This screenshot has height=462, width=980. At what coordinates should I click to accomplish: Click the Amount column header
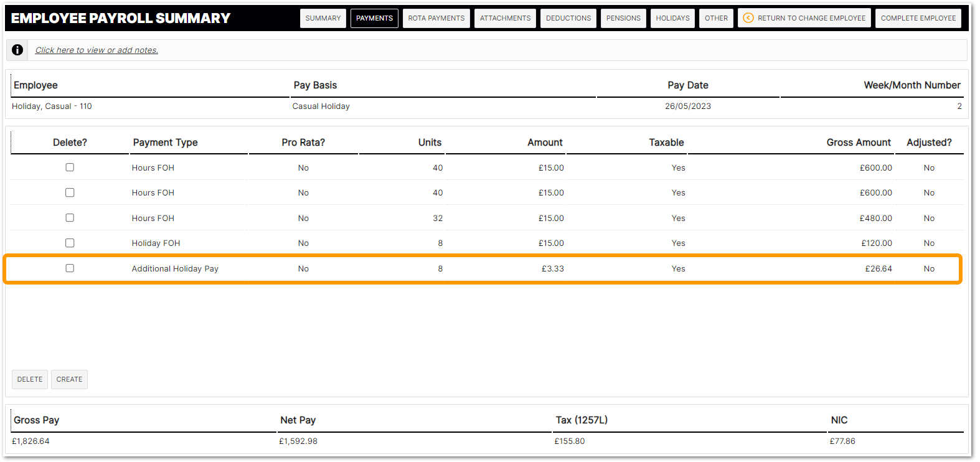[545, 143]
